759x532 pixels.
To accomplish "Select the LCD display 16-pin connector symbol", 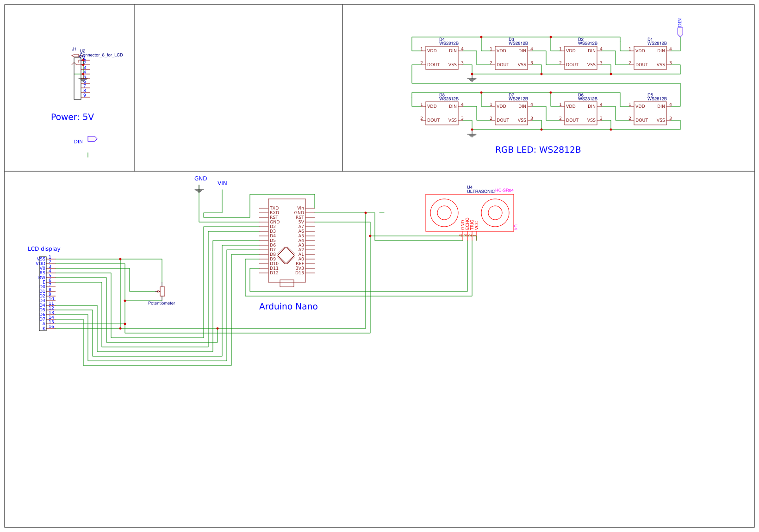I will pos(43,294).
